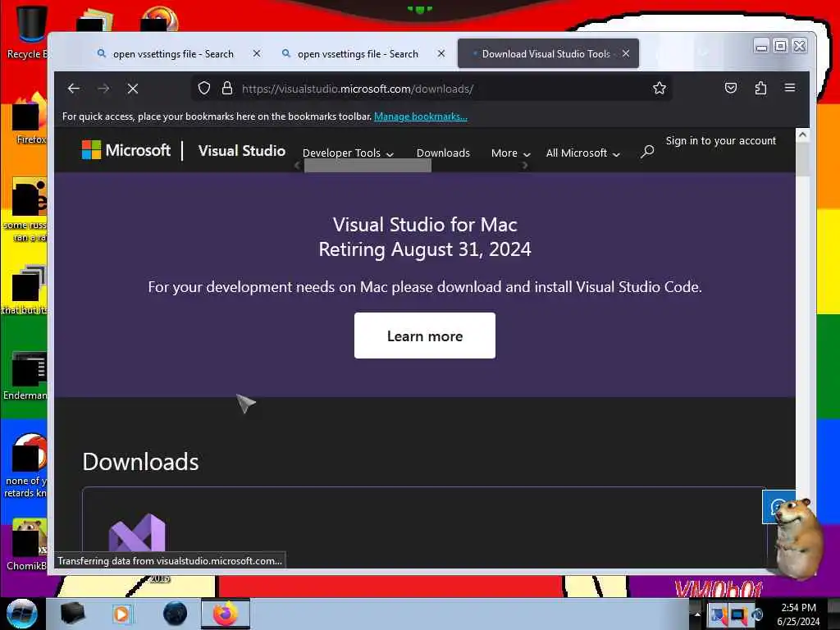This screenshot has height=630, width=840.
Task: Go back to the previous page
Action: [74, 89]
